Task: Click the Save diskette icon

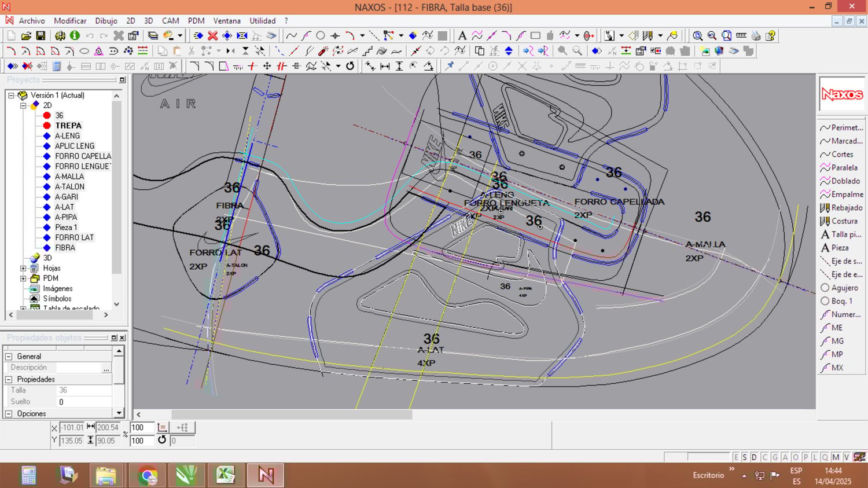Action: pos(41,36)
